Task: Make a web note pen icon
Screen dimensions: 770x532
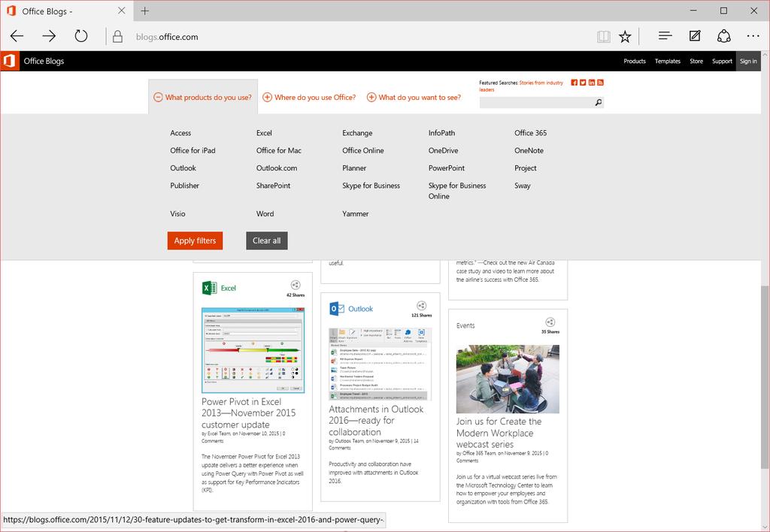Action: pyautogui.click(x=694, y=36)
